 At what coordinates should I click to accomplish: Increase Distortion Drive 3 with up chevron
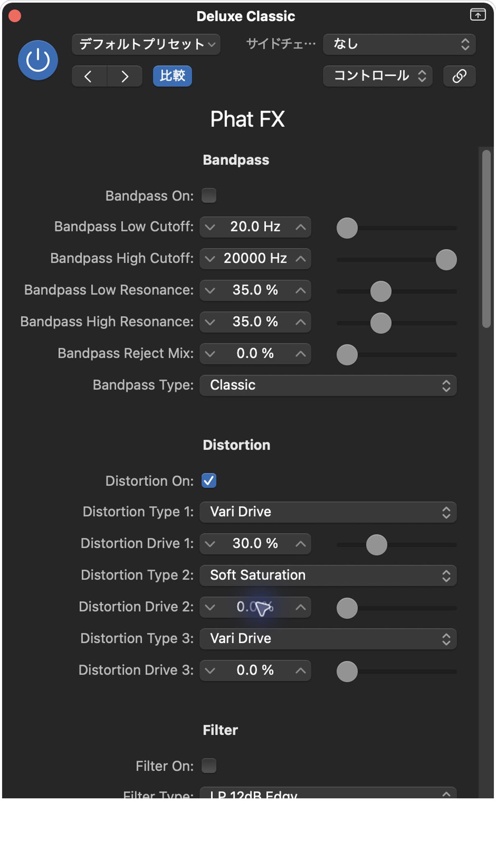click(301, 671)
